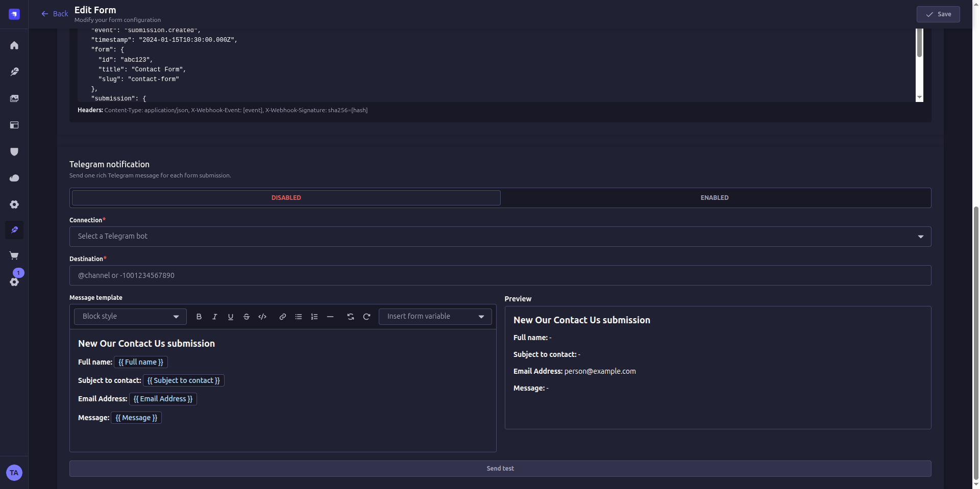Open the TA user avatar
This screenshot has width=980, height=489.
14,473
